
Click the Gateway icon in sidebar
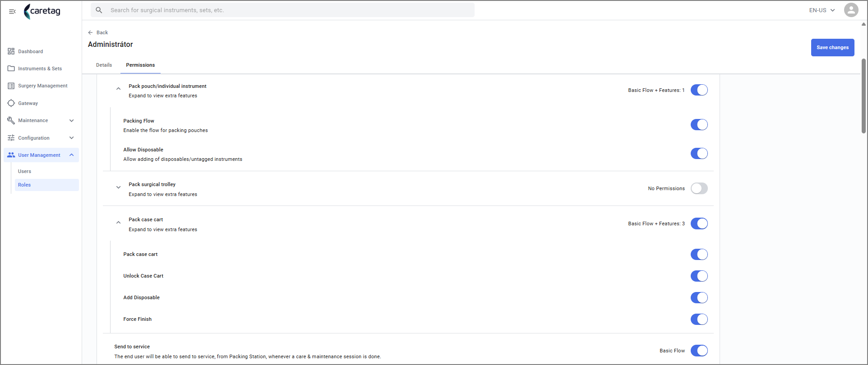point(11,103)
